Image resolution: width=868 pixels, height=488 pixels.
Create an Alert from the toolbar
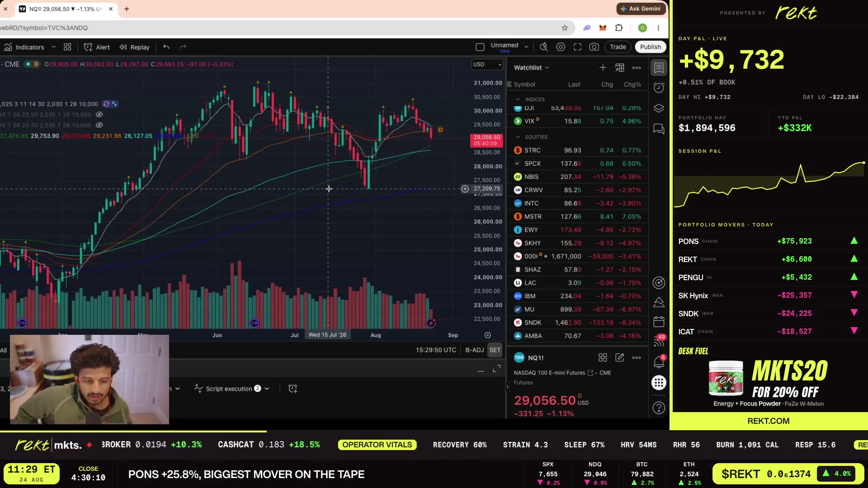pyautogui.click(x=97, y=47)
